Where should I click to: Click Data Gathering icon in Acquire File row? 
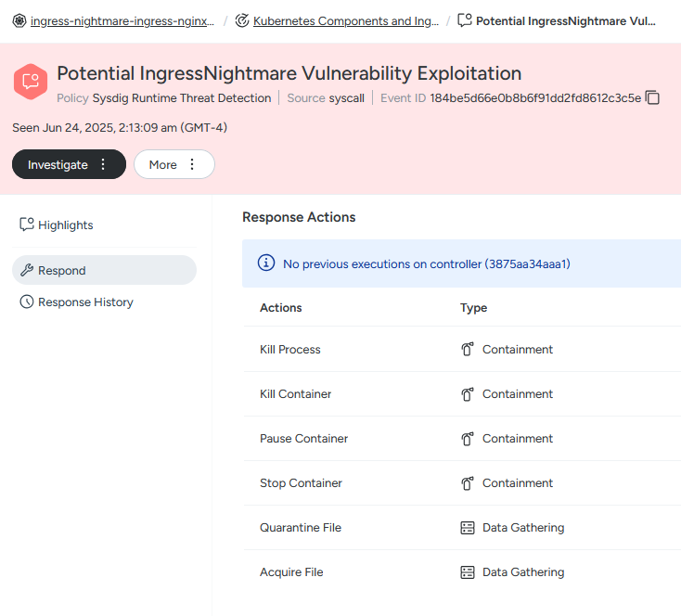coord(468,572)
